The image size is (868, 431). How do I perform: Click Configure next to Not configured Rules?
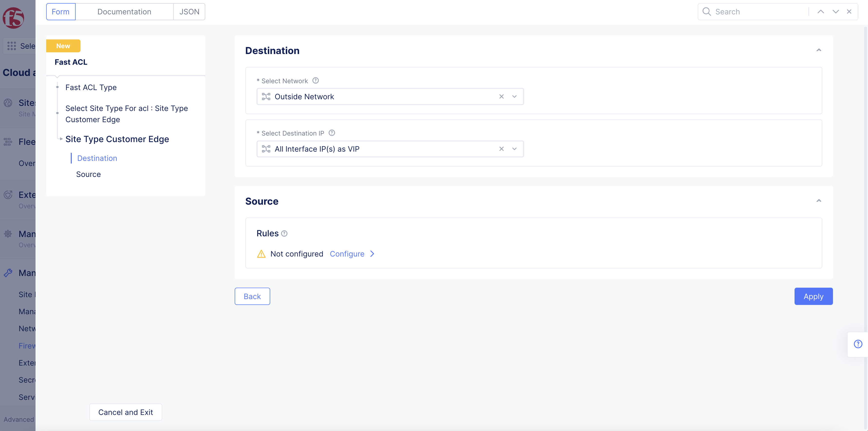coord(347,254)
